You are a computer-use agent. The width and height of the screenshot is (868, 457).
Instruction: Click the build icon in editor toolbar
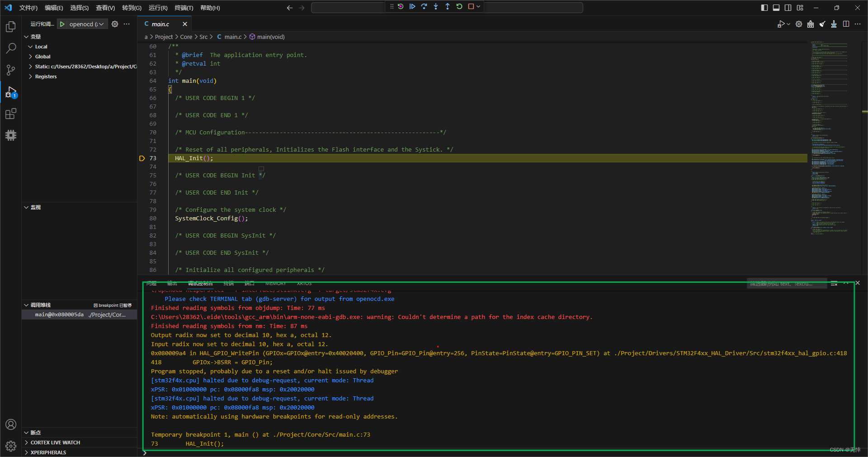811,24
